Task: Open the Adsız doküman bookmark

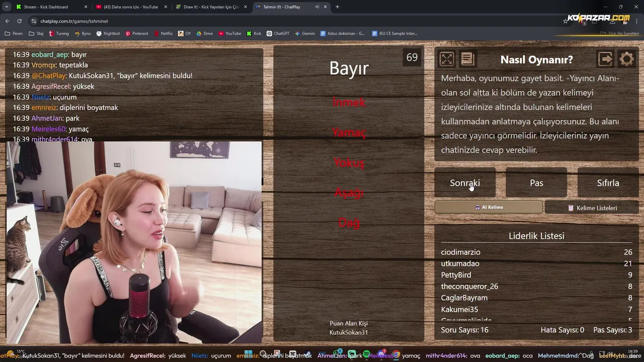Action: click(343, 34)
